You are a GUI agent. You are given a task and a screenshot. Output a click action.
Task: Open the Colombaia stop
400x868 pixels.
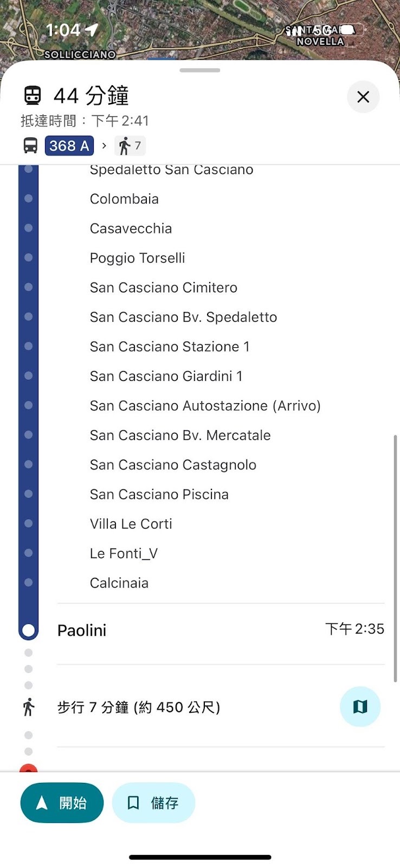(124, 199)
